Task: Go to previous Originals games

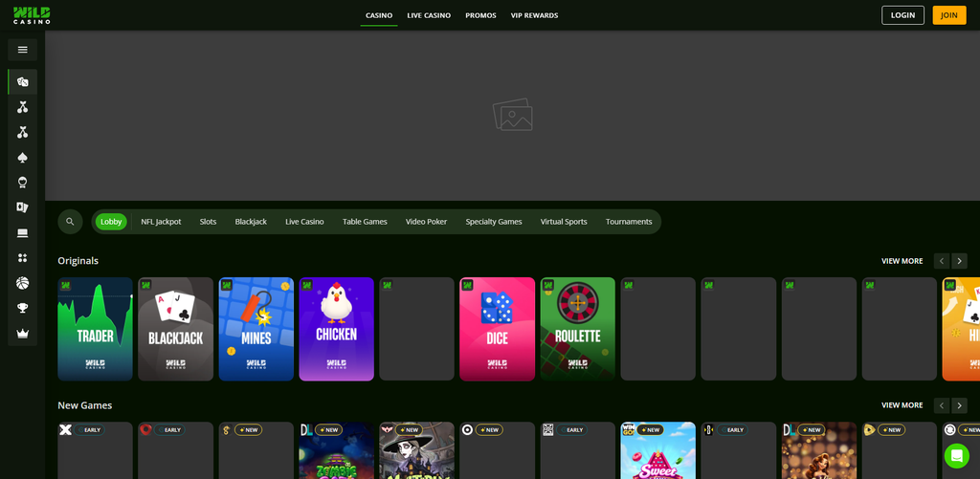Action: click(x=942, y=261)
